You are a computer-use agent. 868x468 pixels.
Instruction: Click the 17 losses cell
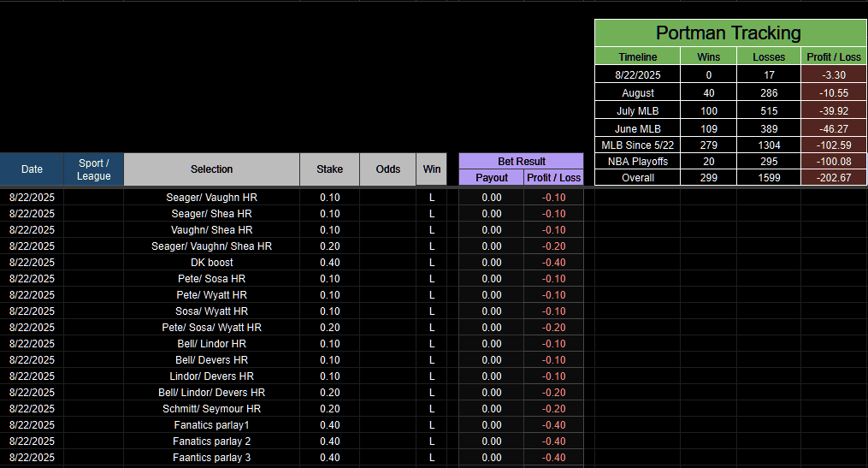click(768, 74)
